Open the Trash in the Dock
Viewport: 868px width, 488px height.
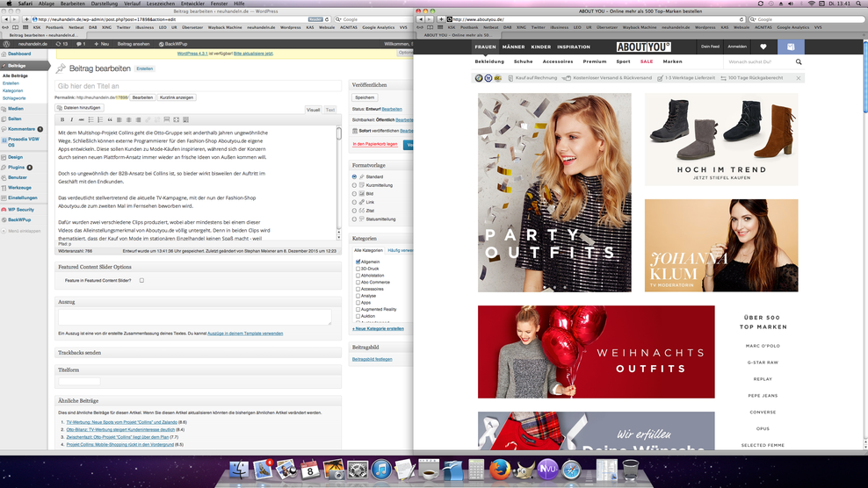[631, 470]
